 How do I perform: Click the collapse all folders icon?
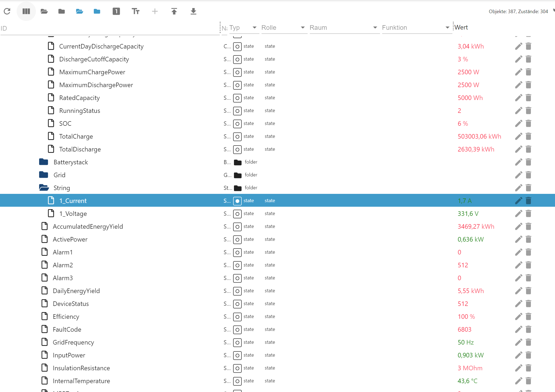62,11
